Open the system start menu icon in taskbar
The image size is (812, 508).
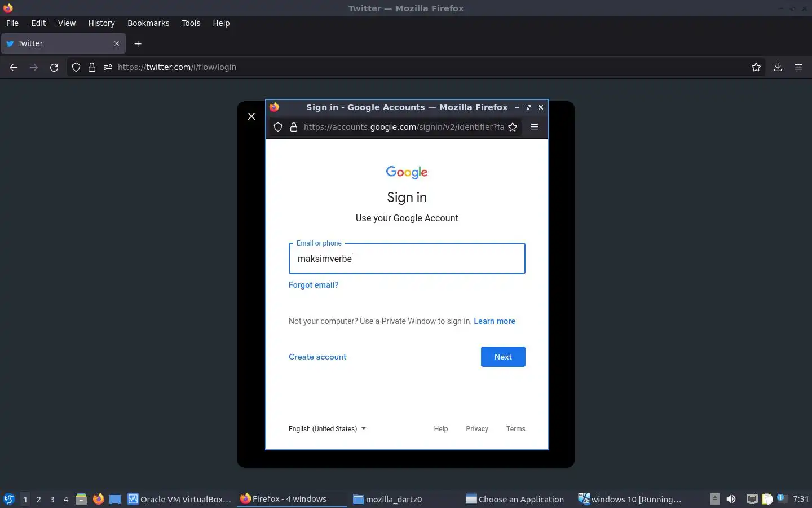coord(8,499)
